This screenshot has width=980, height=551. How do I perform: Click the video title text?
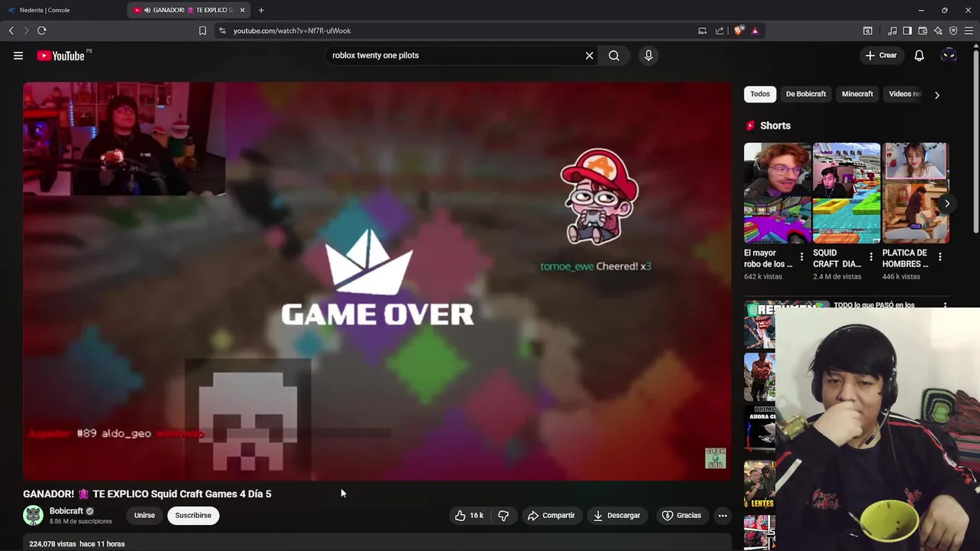pyautogui.click(x=147, y=494)
